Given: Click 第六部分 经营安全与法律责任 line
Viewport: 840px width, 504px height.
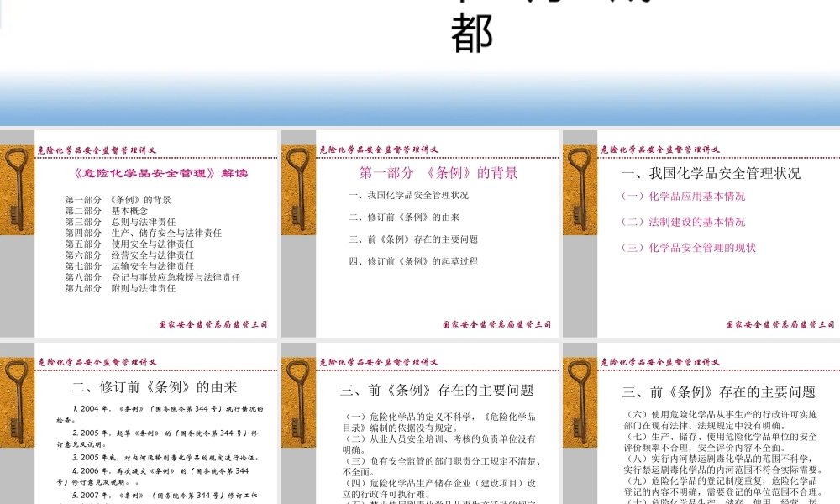Looking at the screenshot, I should [129, 255].
